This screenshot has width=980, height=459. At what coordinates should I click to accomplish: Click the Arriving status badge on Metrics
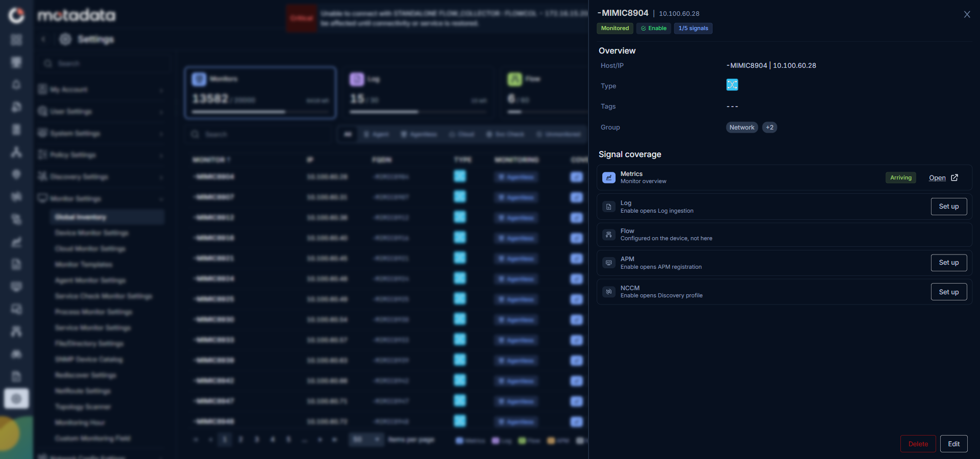900,177
